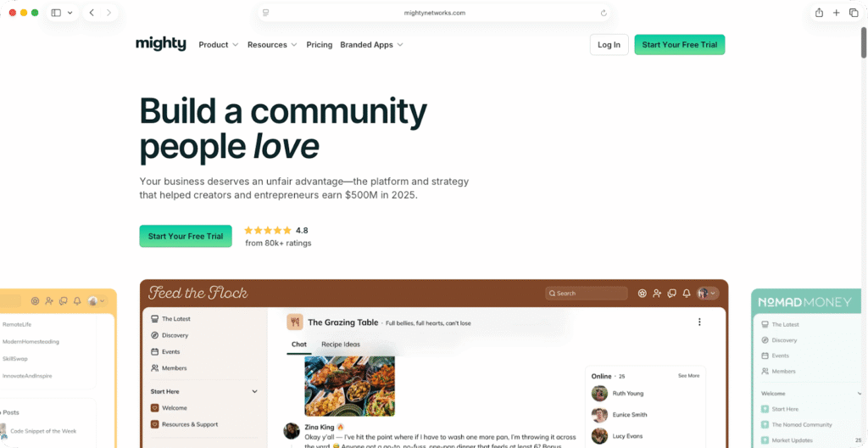The image size is (868, 448).
Task: Show tab overview icon in Safari
Action: tap(854, 13)
